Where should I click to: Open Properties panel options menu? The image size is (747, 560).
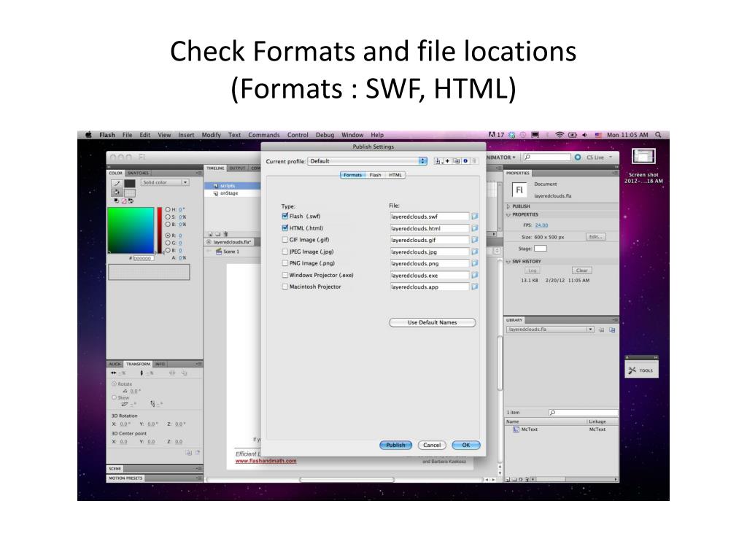click(615, 173)
